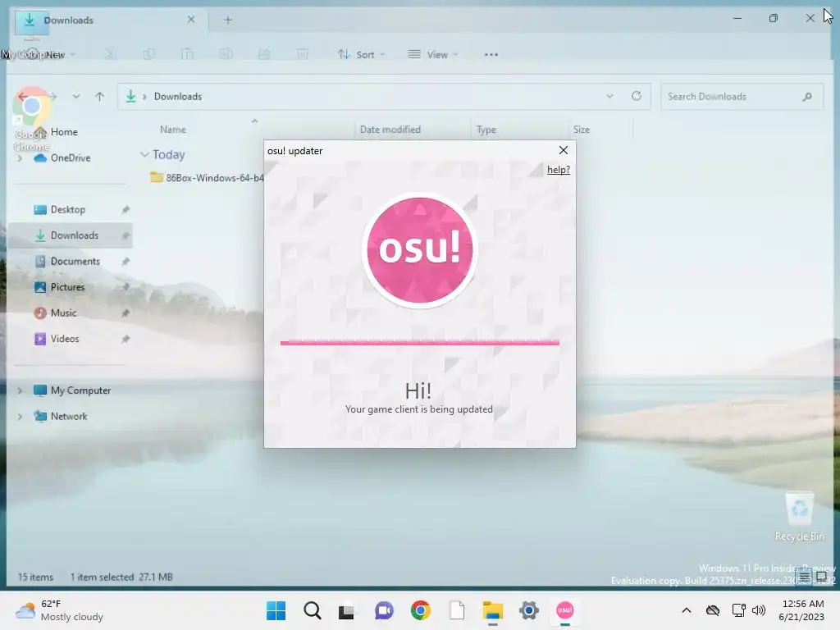Show hidden tray icons chevron
The image size is (840, 630).
tap(687, 610)
